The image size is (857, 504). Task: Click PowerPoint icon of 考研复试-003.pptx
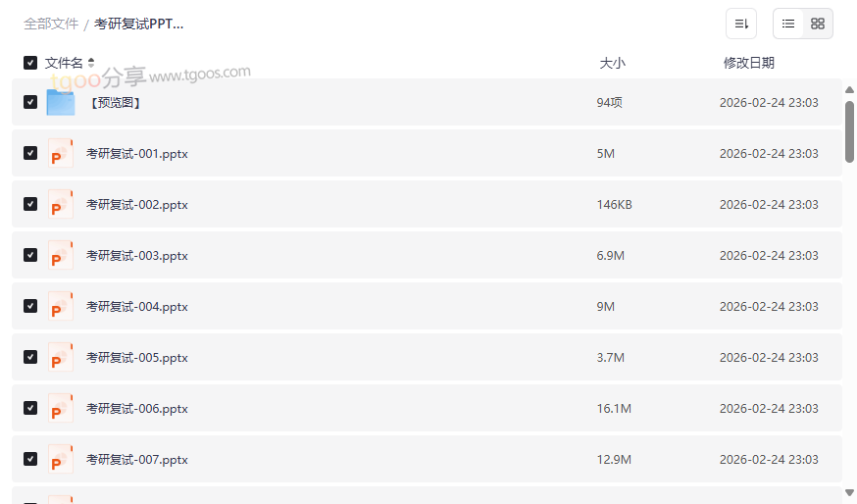[x=61, y=256]
